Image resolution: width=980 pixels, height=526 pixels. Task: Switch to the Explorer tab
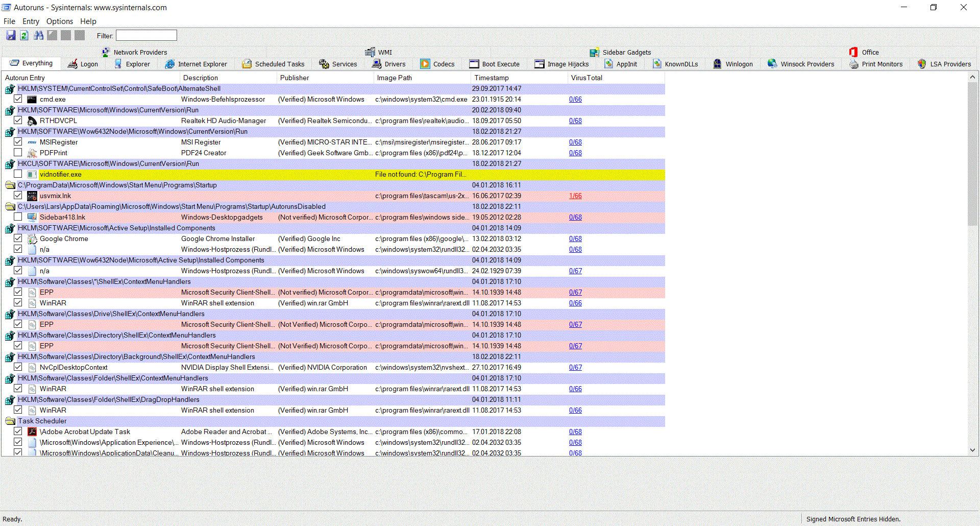coord(132,64)
